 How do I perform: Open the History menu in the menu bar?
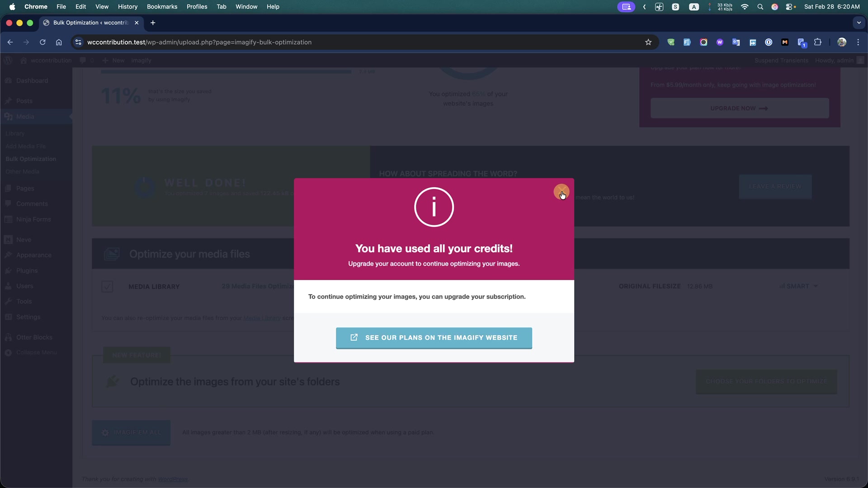pyautogui.click(x=127, y=7)
